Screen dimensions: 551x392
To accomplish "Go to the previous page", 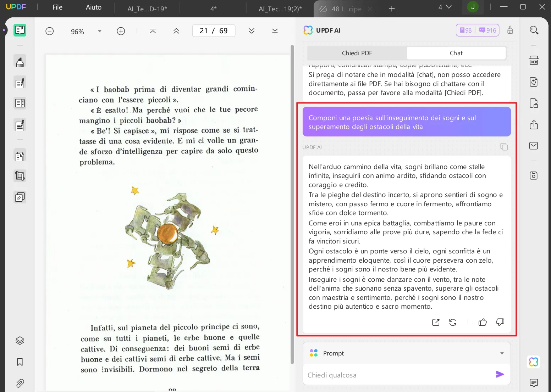I will 176,31.
